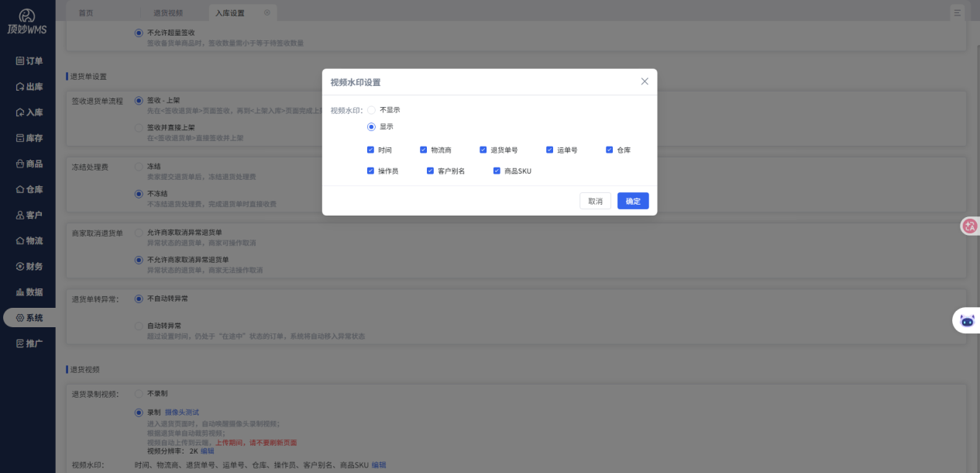Click the 订单 icon in sidebar

(20, 61)
